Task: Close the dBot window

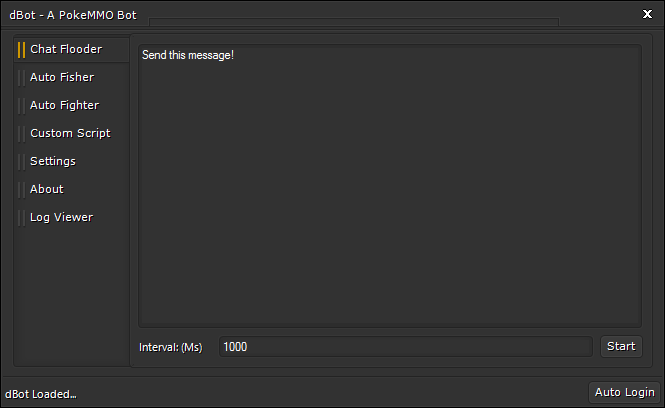Action: pyautogui.click(x=647, y=14)
